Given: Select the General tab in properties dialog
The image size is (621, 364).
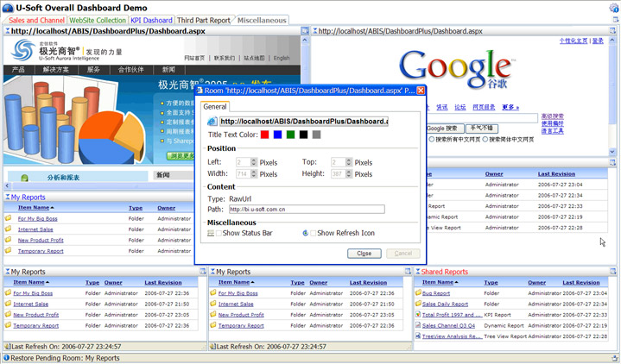Looking at the screenshot, I should tap(215, 106).
